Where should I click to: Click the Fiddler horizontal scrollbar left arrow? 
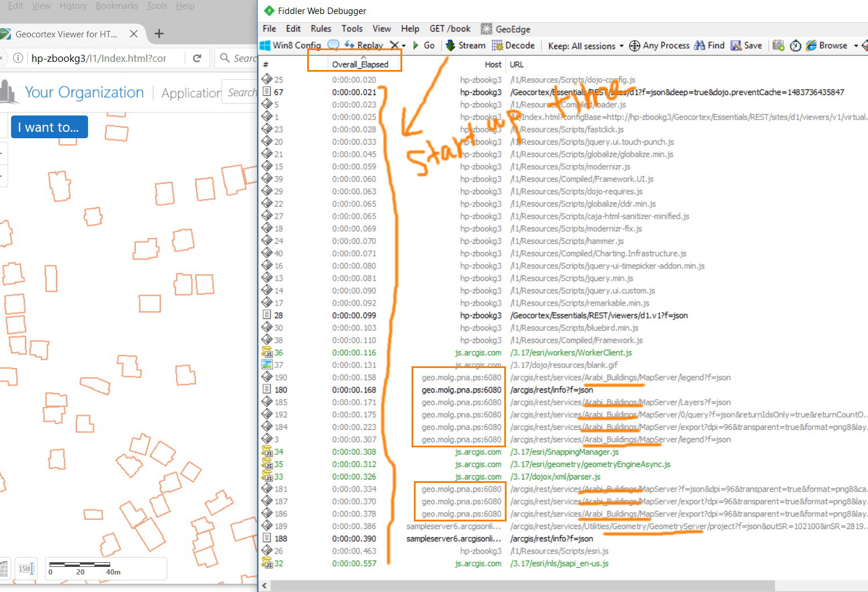coord(265,586)
